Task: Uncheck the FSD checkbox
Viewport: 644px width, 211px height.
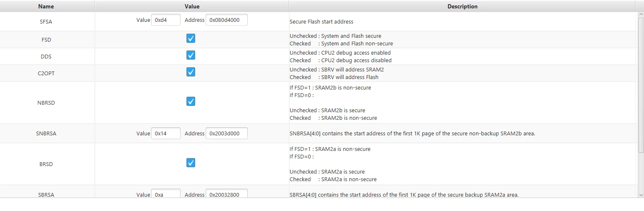Action: point(191,39)
